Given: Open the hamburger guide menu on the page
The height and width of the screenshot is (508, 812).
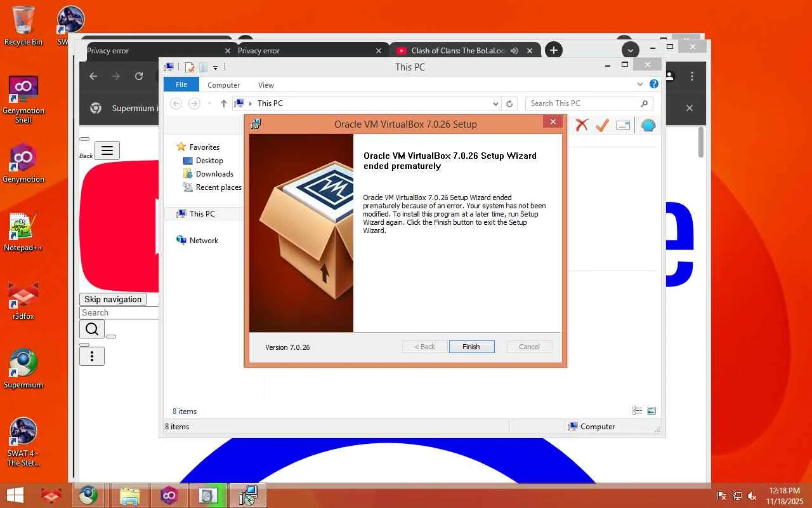Looking at the screenshot, I should click(x=107, y=150).
